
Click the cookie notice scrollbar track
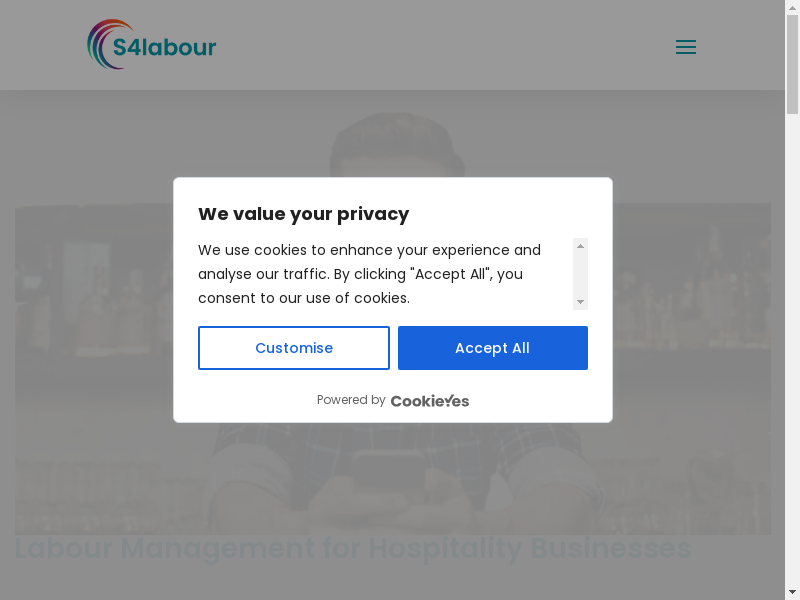(x=580, y=274)
